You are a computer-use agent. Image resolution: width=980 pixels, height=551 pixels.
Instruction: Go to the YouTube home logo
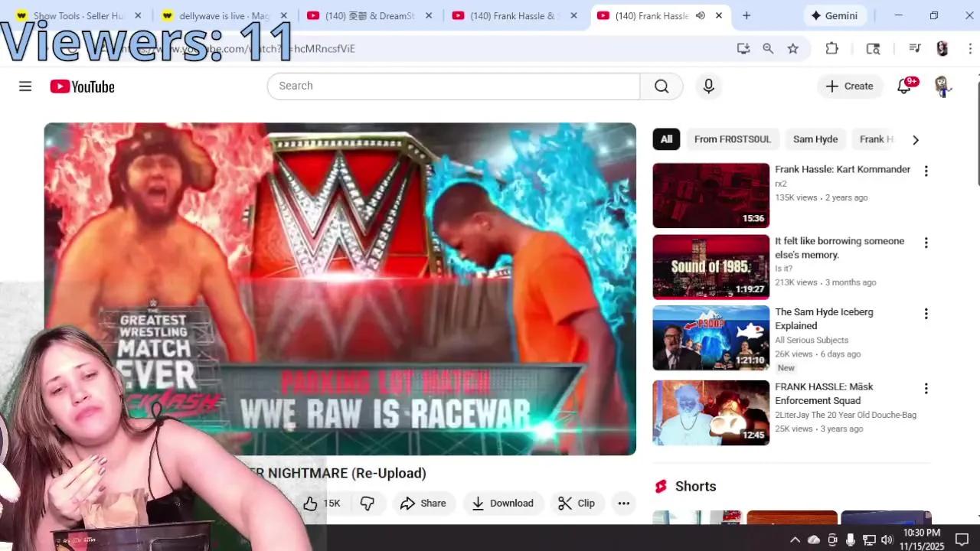tap(83, 86)
